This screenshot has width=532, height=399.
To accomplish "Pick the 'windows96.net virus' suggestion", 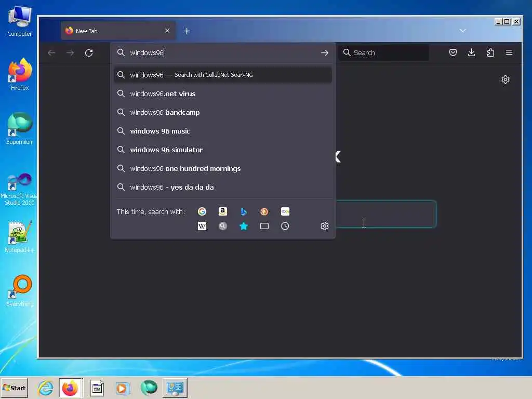I will 222,94.
